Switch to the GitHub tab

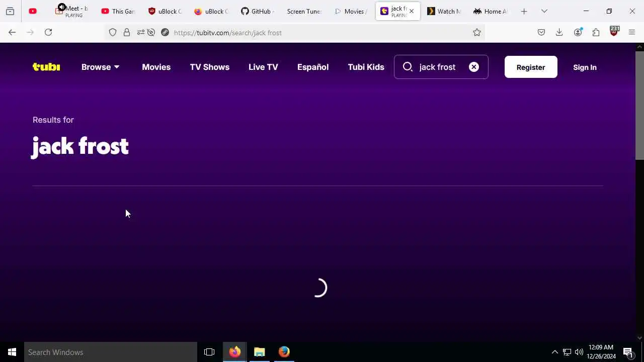258,11
